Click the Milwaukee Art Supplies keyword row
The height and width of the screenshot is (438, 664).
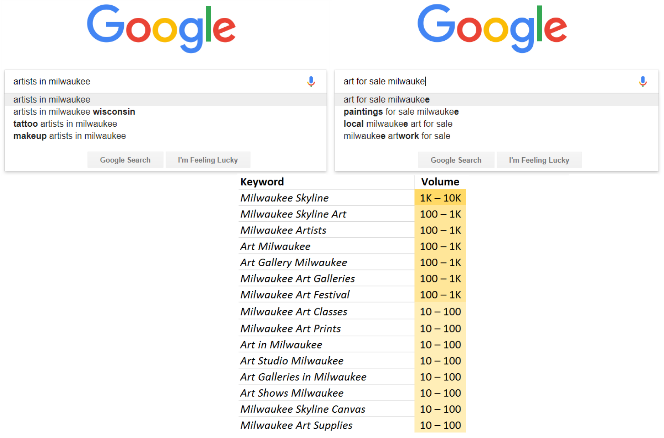coord(326,425)
